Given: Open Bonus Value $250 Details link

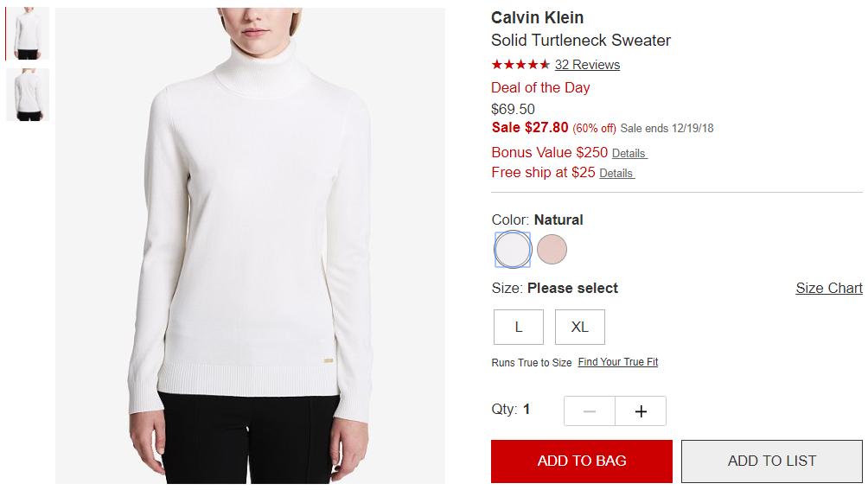Looking at the screenshot, I should [629, 153].
